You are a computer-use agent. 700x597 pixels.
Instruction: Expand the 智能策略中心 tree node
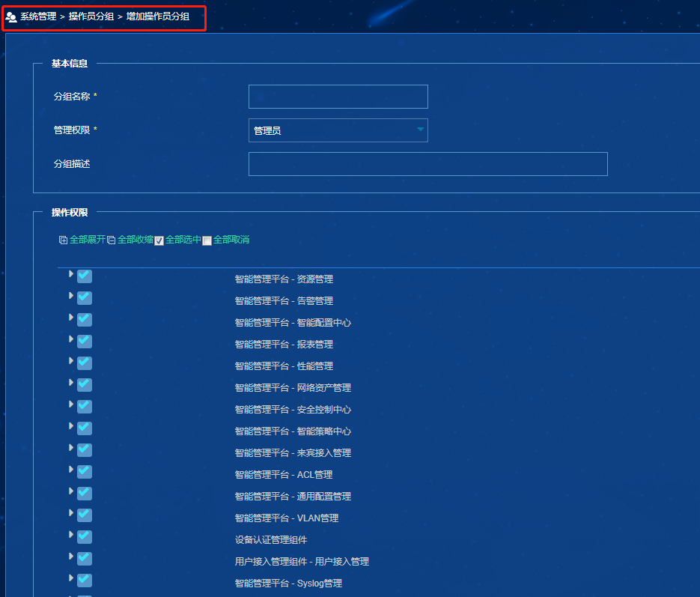(71, 426)
